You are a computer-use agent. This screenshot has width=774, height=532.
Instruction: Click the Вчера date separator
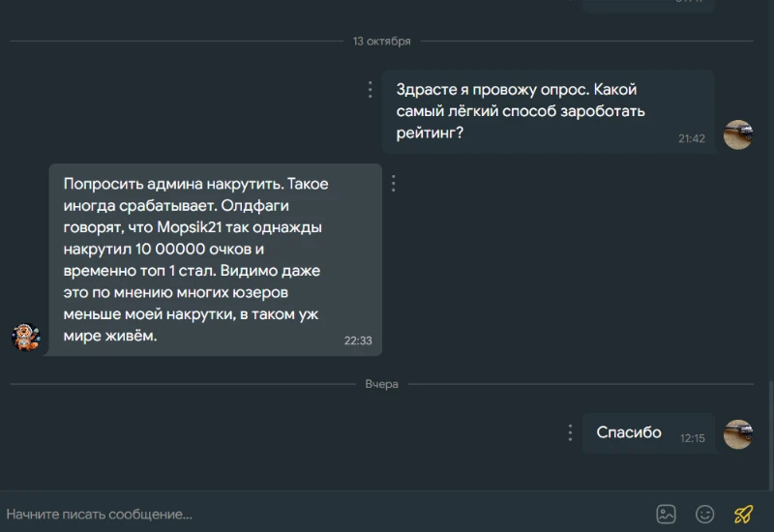point(381,384)
